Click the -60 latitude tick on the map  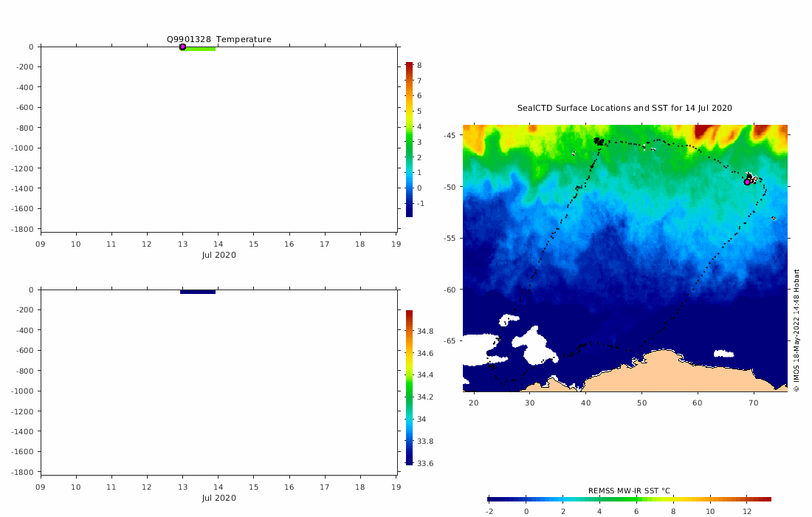pos(449,290)
